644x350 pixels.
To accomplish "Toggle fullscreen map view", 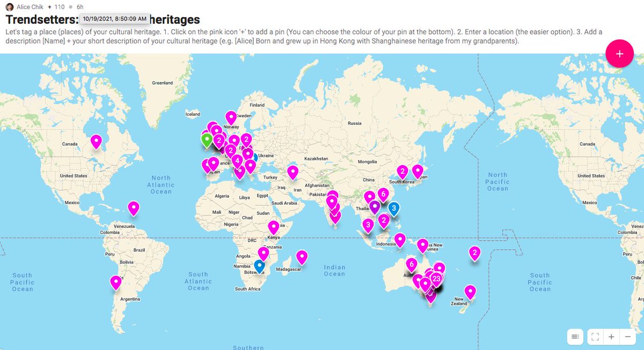I will [595, 337].
